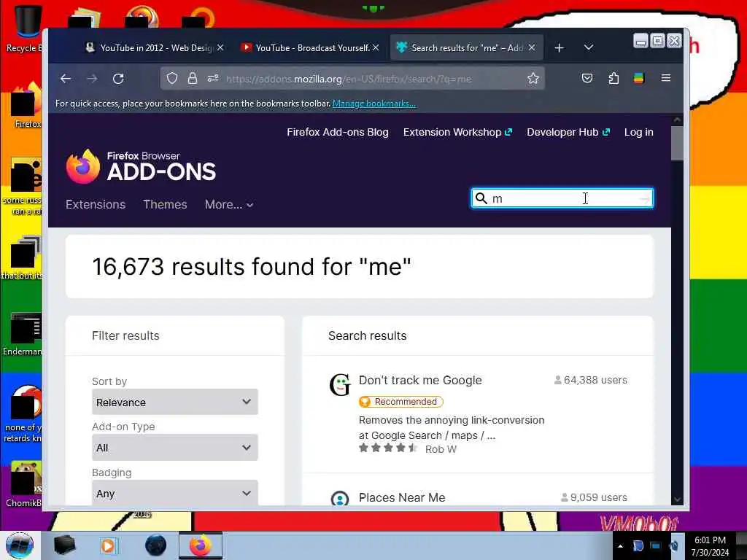Click the Firefox taskbar button

(x=201, y=545)
